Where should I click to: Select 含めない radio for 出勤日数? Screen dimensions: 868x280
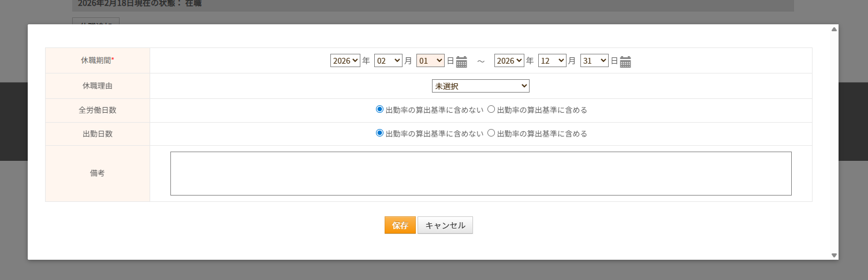click(x=379, y=132)
